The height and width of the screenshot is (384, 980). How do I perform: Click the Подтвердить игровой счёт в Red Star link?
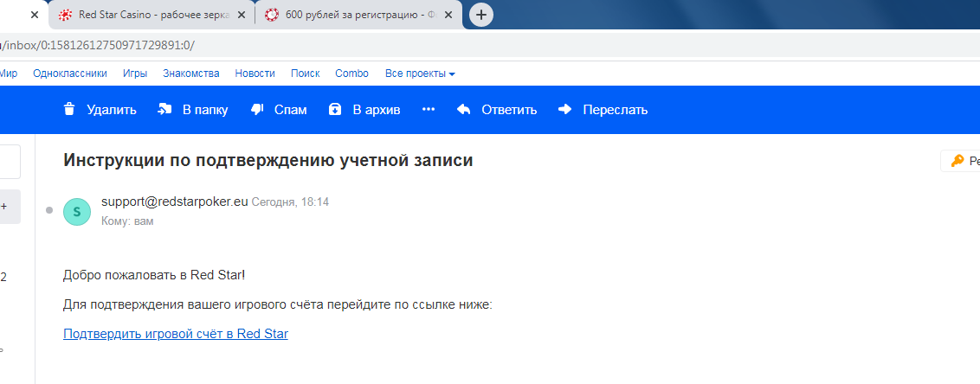(176, 334)
